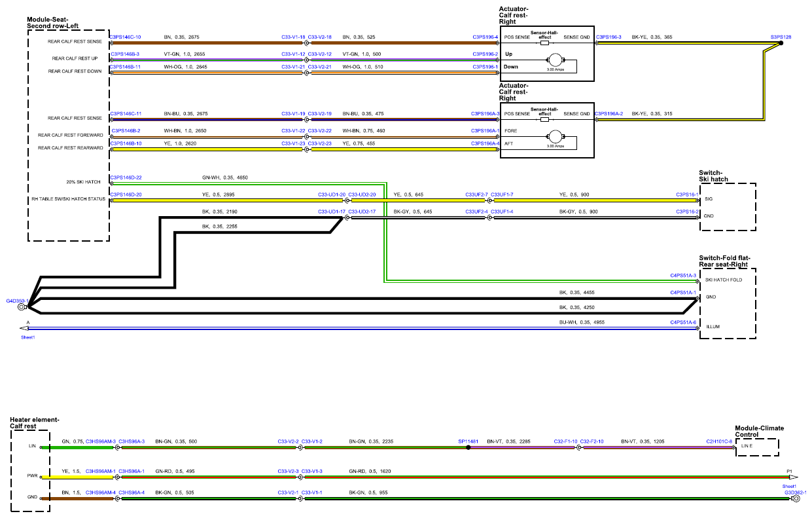Viewport: 812px width, 518px height.
Task: Open the G4D350-1 ground link
Action: (16, 300)
